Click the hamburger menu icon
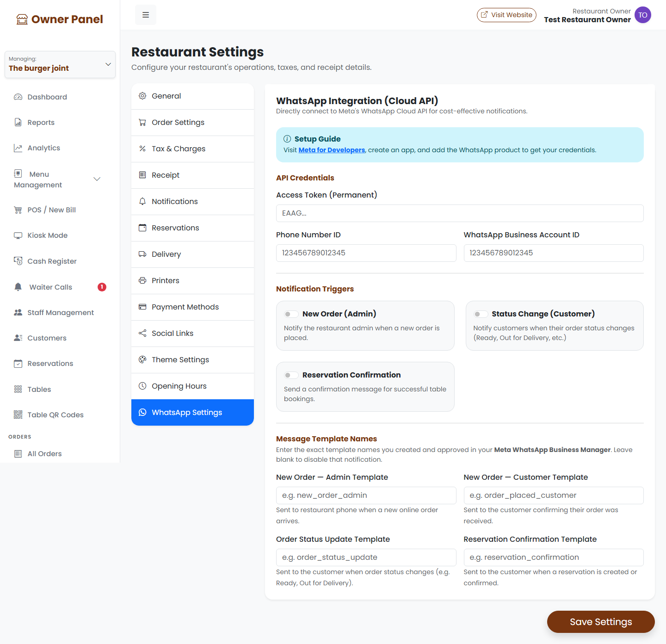This screenshot has height=644, width=666. coord(146,15)
